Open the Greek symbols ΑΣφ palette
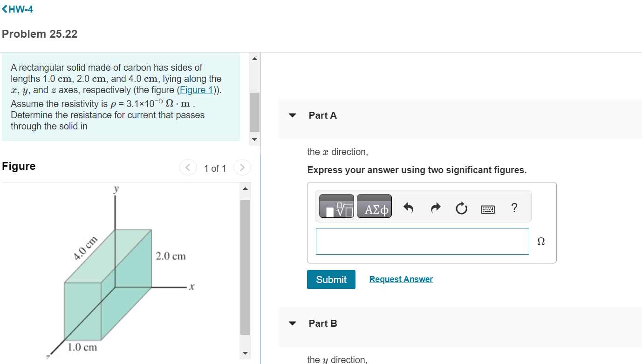 click(374, 206)
